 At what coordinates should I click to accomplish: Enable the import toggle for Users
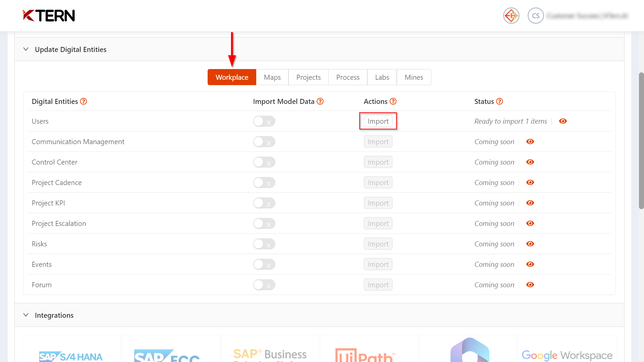click(x=264, y=121)
